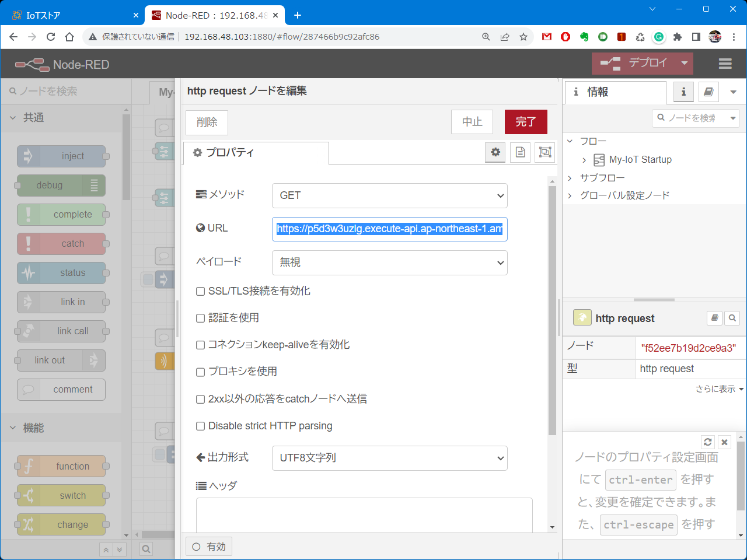Check send non-2xx responses to catch node
This screenshot has width=747, height=560.
point(200,399)
